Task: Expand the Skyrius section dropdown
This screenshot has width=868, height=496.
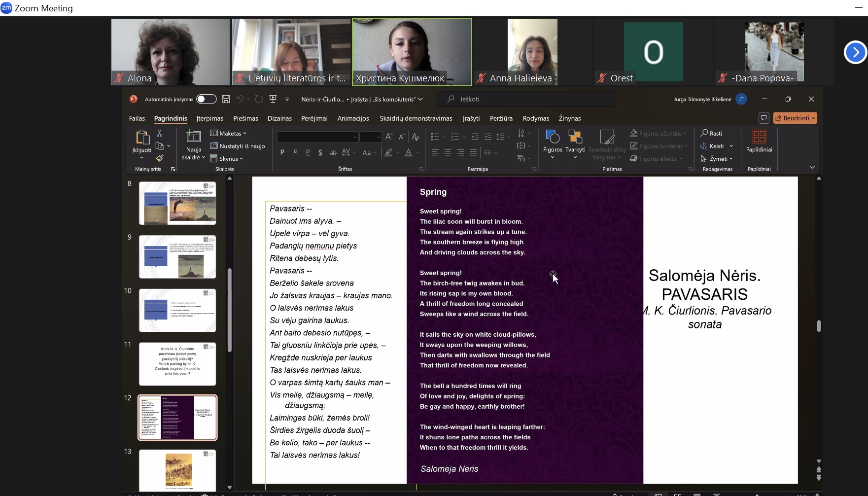Action: (x=227, y=159)
